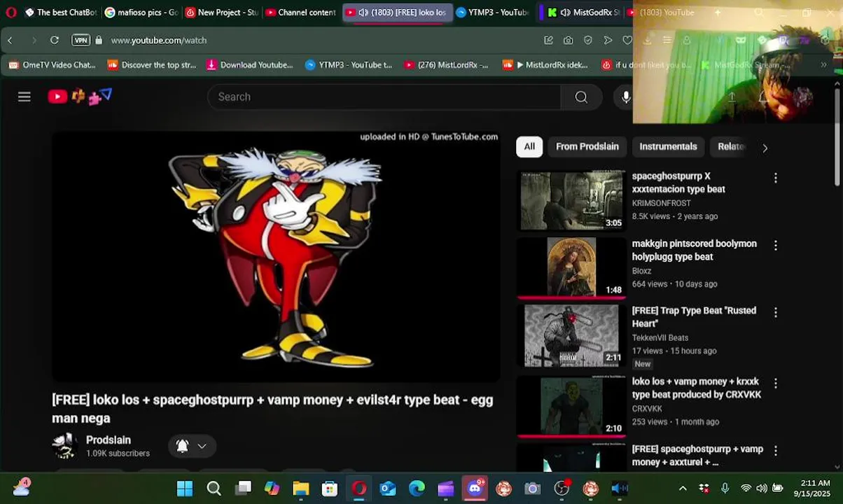Select the All filter chip

click(x=529, y=146)
